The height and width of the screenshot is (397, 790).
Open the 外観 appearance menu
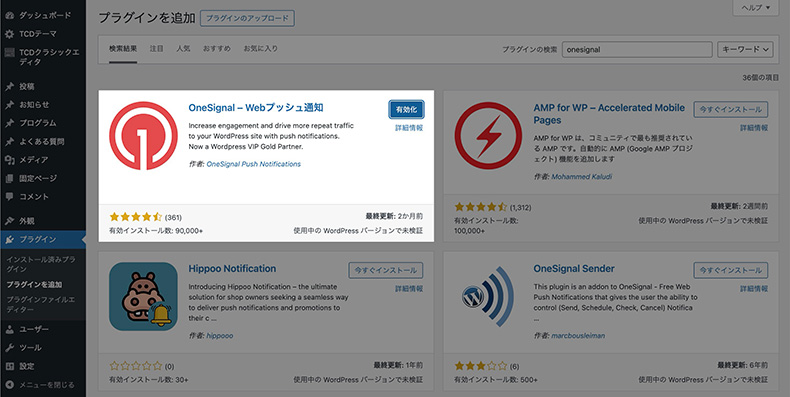tap(27, 221)
